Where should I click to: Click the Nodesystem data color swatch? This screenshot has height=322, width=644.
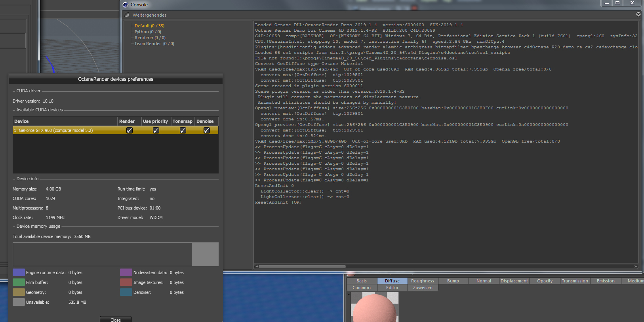[x=126, y=272]
